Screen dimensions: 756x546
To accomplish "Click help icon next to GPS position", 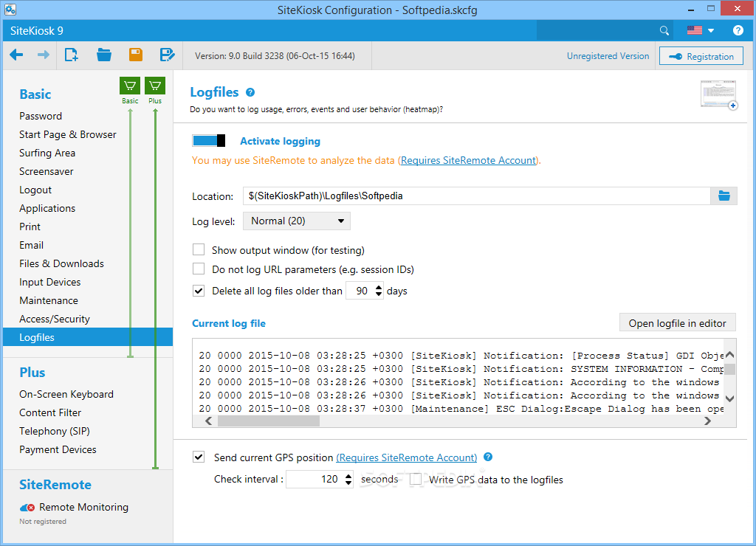I will [488, 457].
